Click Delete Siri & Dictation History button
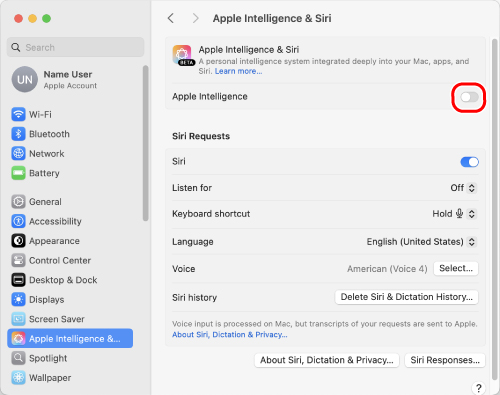Screen dimensions: 500x395 (406, 297)
